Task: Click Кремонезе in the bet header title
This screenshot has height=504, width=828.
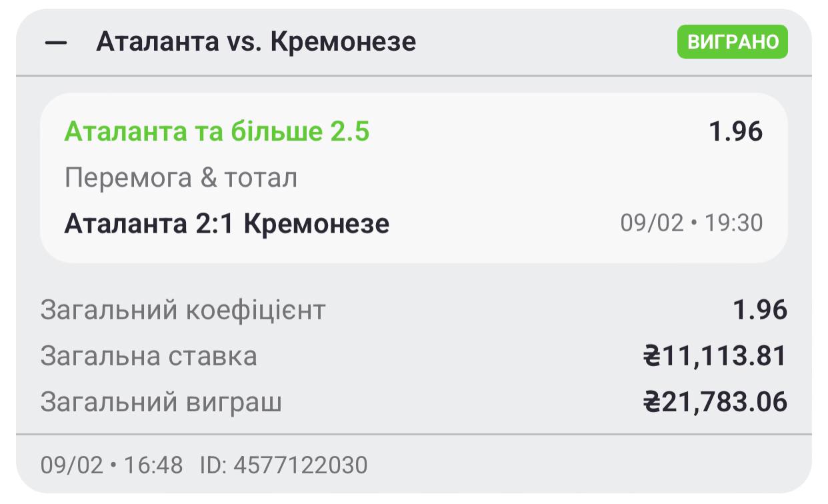Action: click(343, 42)
